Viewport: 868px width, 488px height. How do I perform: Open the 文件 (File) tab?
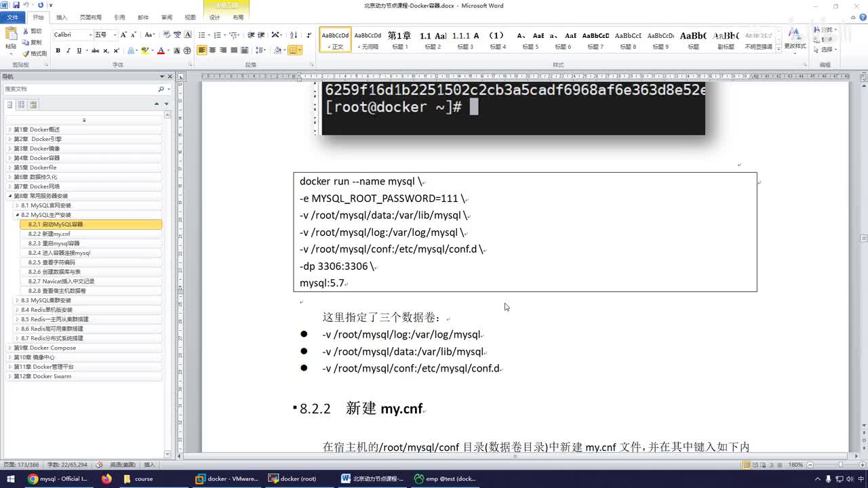(x=12, y=17)
